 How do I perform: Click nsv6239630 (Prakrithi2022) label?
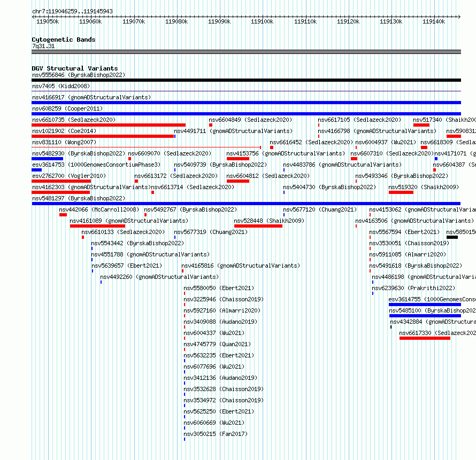coord(414,288)
